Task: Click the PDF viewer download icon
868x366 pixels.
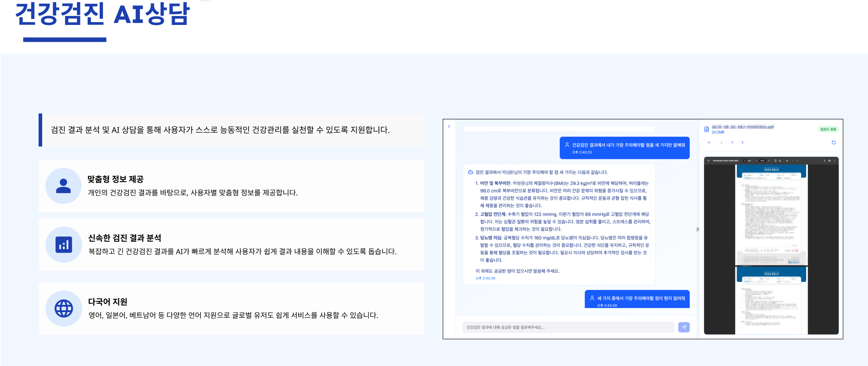Action: coord(824,161)
